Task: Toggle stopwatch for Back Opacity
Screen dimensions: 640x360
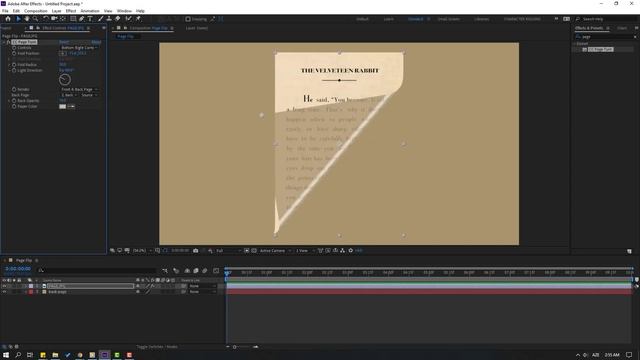Action: click(14, 101)
